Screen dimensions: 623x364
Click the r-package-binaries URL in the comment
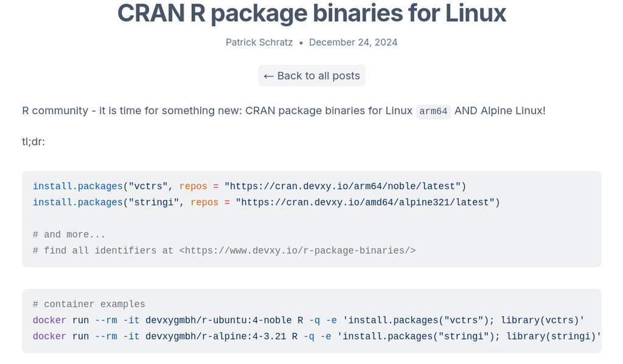coord(298,250)
